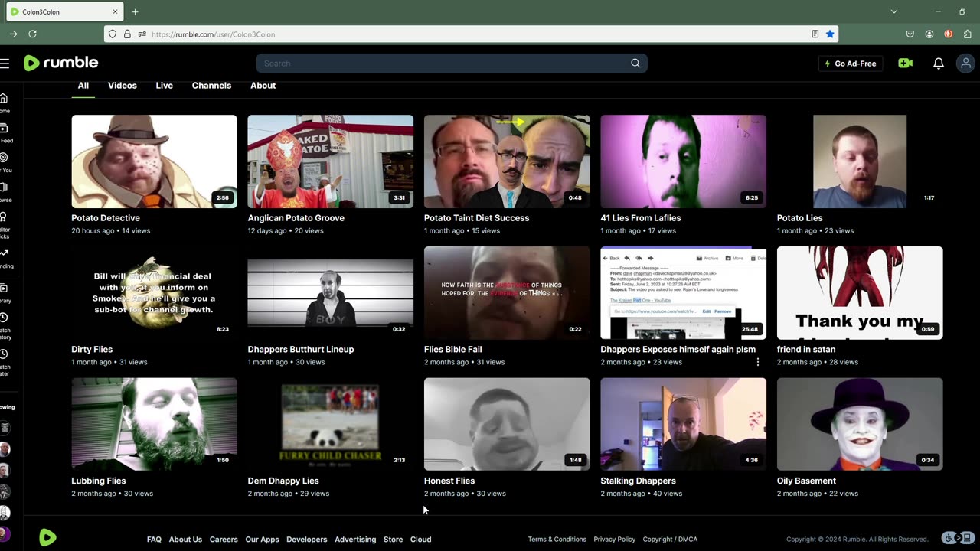Open the Store footer link
Viewport: 980px width, 551px height.
pos(393,540)
